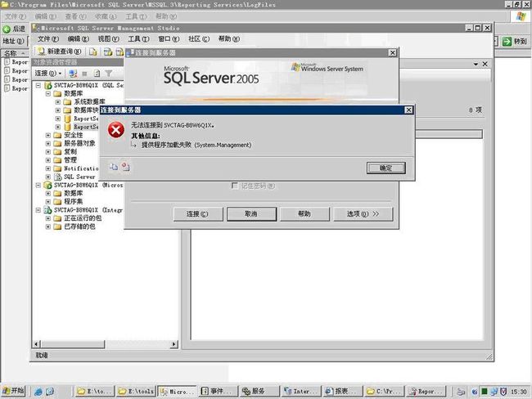
Task: Expand the 正在运行的包 folder
Action: tap(48, 218)
